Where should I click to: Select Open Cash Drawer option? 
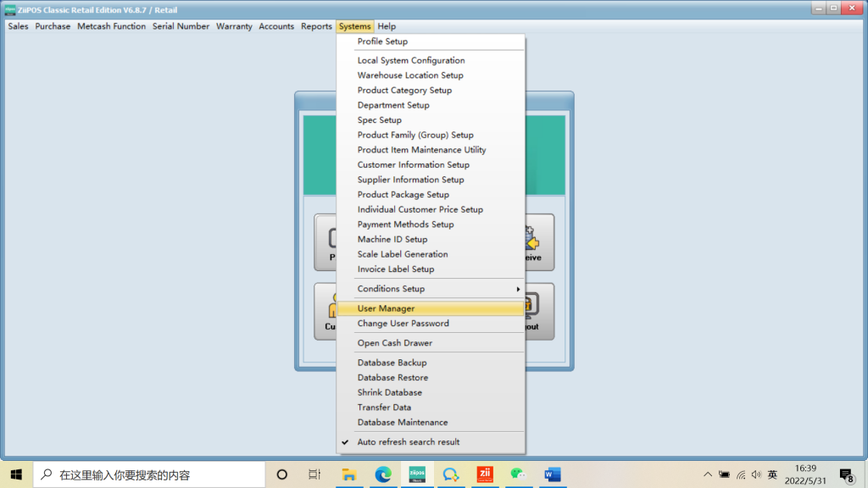[394, 343]
